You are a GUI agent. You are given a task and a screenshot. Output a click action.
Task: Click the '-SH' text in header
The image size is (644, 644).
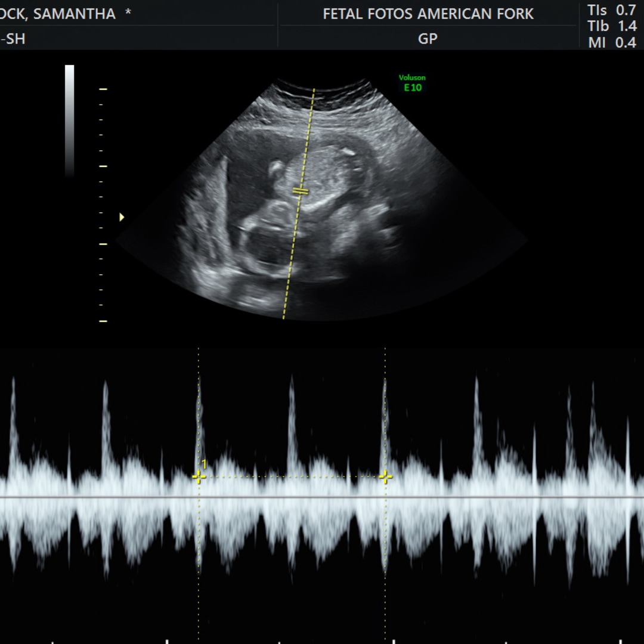[13, 39]
